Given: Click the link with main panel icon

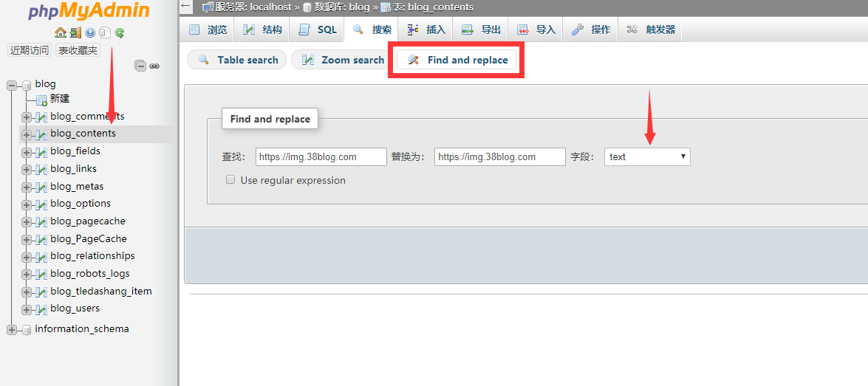Looking at the screenshot, I should (154, 66).
